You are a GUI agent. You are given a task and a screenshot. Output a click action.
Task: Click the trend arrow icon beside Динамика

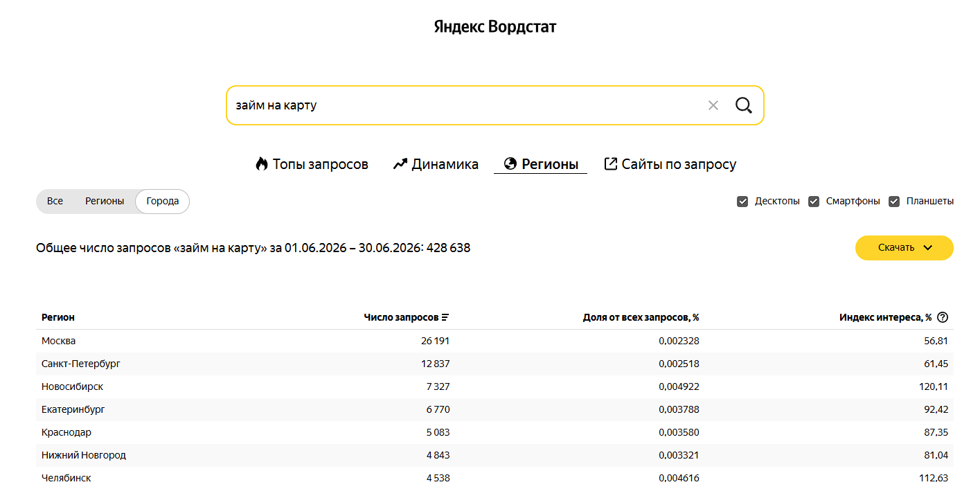[x=400, y=164]
